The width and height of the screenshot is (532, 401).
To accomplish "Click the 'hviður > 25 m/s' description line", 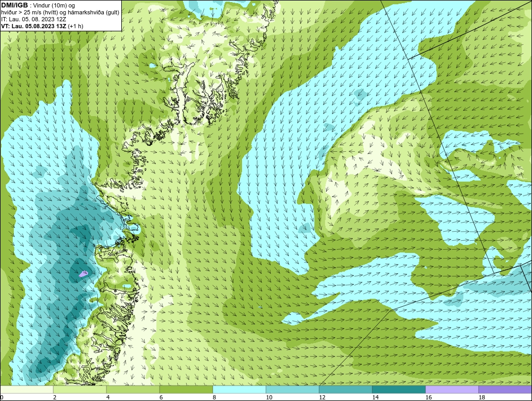I will [60, 12].
